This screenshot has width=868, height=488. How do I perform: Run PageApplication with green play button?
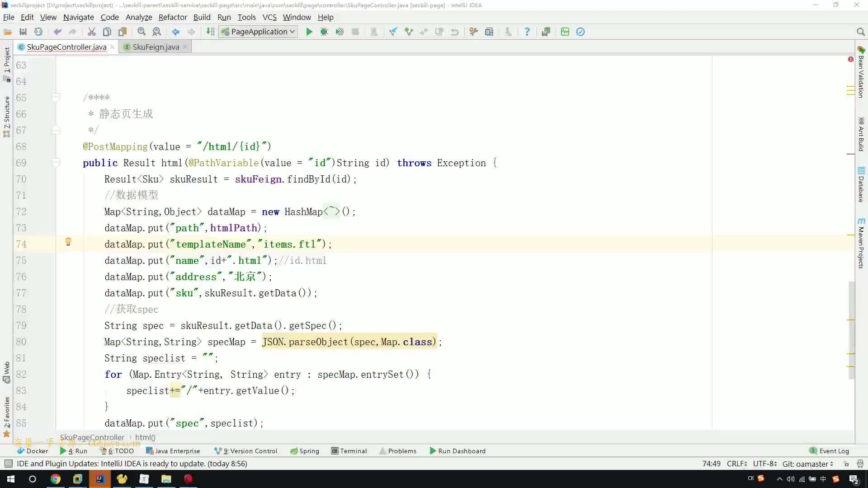pyautogui.click(x=309, y=32)
